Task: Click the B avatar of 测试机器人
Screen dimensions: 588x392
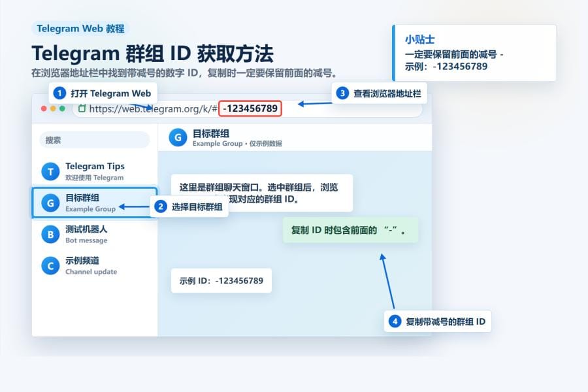Action: [50, 235]
